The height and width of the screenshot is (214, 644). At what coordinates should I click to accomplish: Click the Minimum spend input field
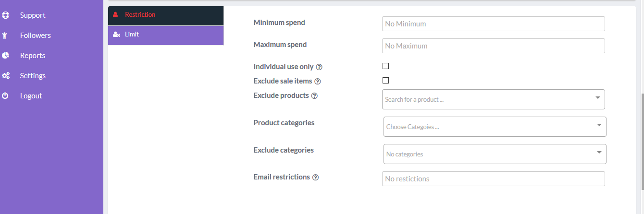point(493,24)
